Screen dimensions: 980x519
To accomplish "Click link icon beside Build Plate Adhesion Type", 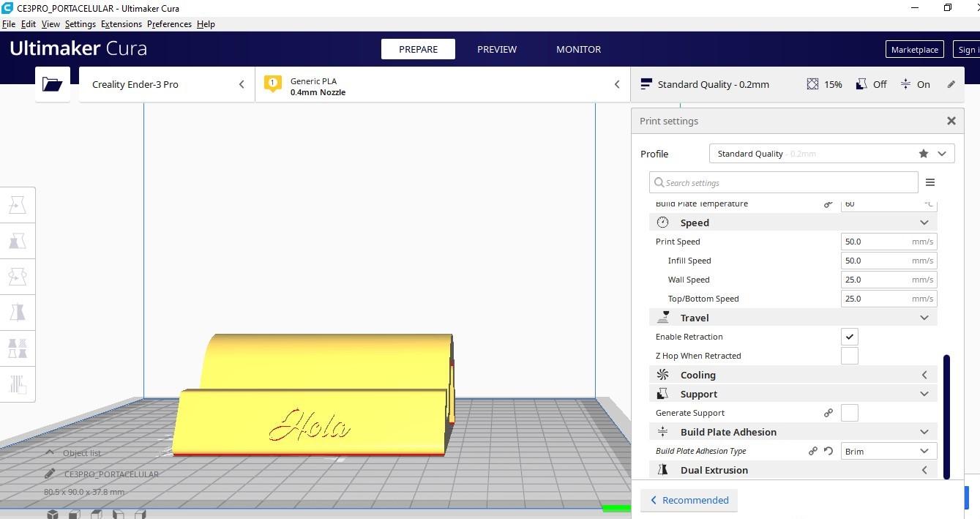I will [812, 451].
